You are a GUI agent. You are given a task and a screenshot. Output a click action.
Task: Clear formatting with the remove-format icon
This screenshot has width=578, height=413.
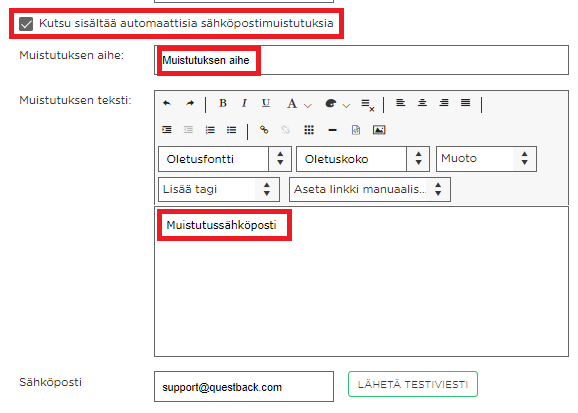point(368,105)
